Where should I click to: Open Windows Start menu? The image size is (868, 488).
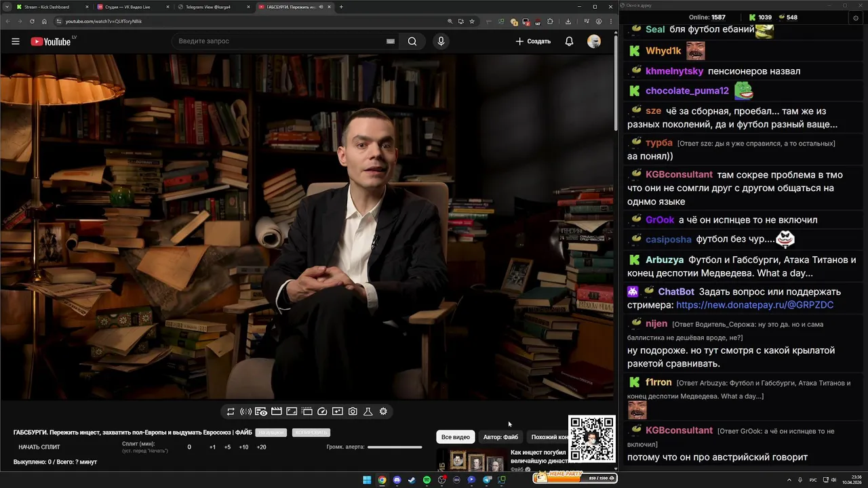367,480
